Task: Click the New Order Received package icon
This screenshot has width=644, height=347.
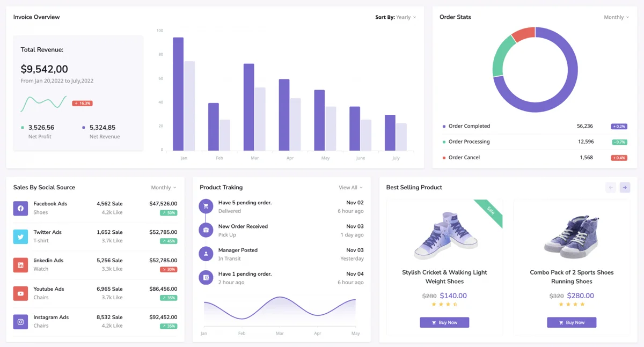Action: point(206,230)
